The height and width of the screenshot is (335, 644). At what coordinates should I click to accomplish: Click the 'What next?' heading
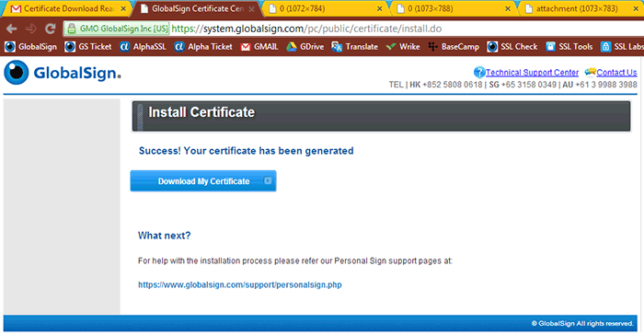pyautogui.click(x=165, y=236)
